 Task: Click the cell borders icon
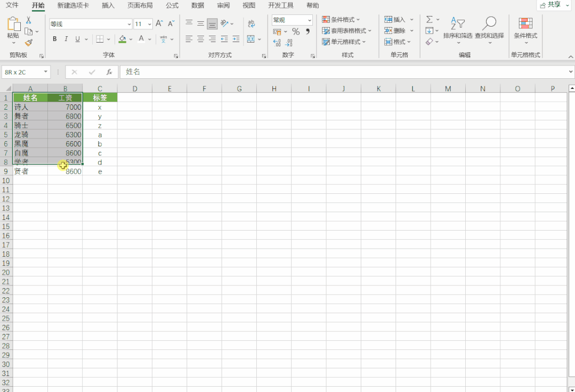click(100, 39)
